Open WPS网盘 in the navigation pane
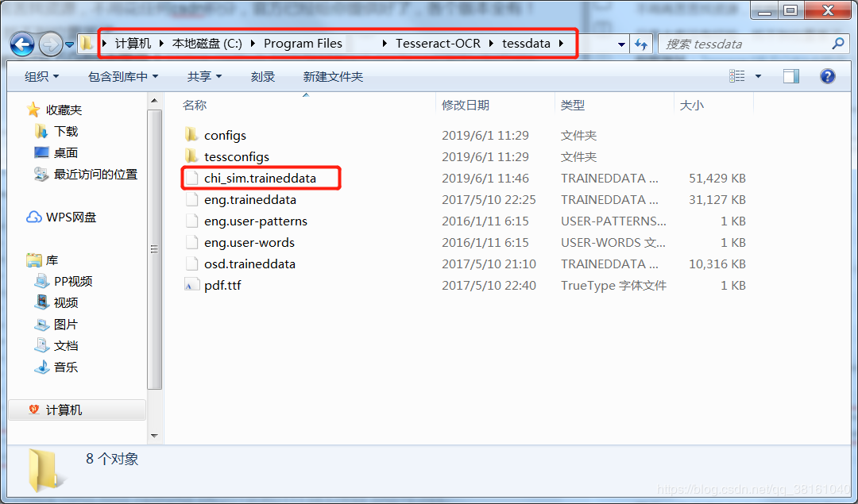This screenshot has height=504, width=858. [71, 217]
